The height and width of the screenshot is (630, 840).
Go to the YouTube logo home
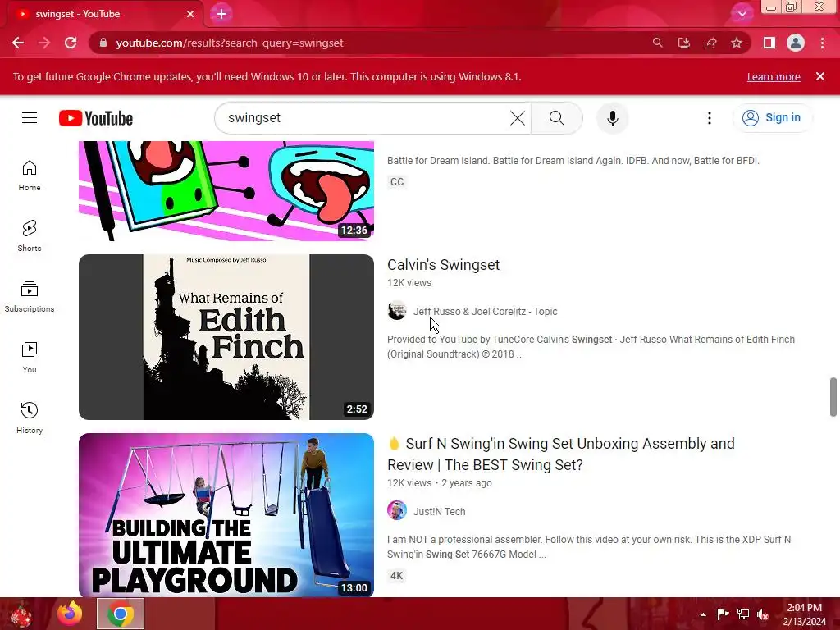(x=96, y=118)
